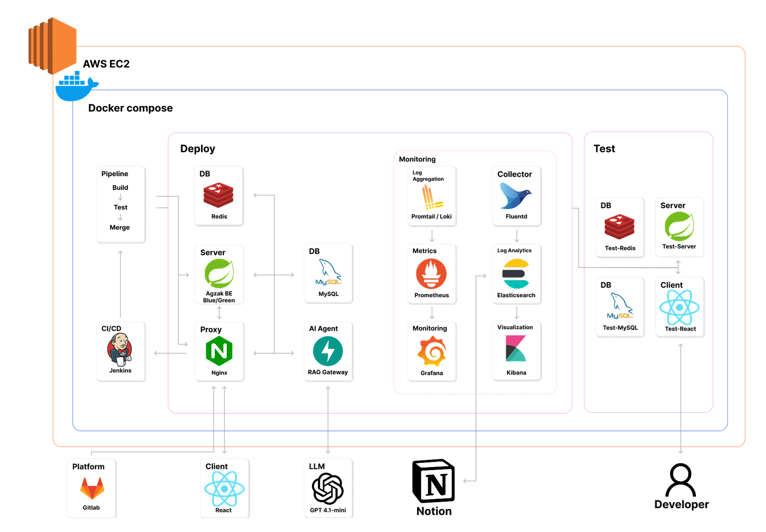Click the 'RAG Gateway' label
The height and width of the screenshot is (532, 766).
click(x=327, y=372)
